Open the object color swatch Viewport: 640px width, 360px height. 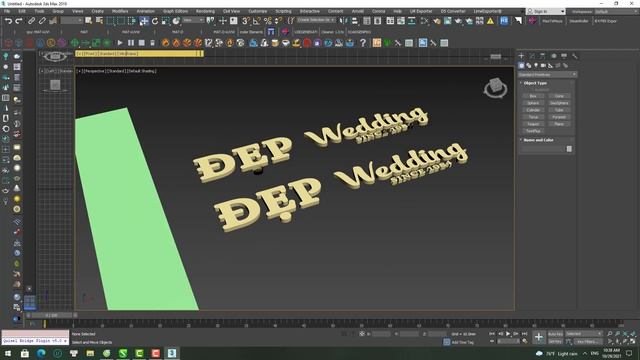pyautogui.click(x=569, y=149)
